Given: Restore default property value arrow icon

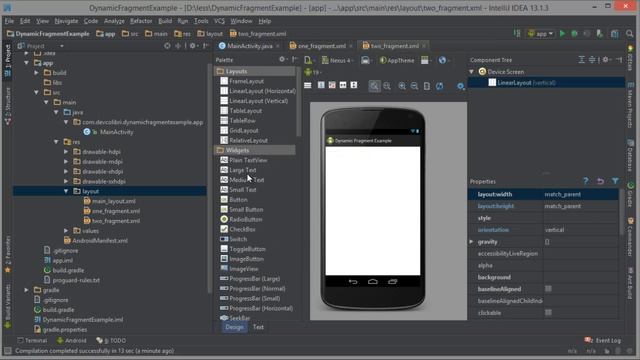Looking at the screenshot, I should click(600, 181).
